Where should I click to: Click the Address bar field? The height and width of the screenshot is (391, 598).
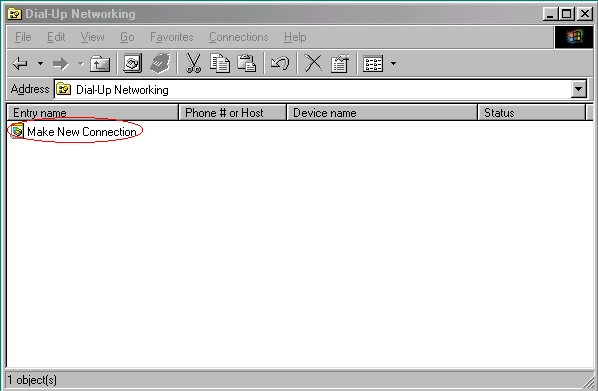click(313, 90)
